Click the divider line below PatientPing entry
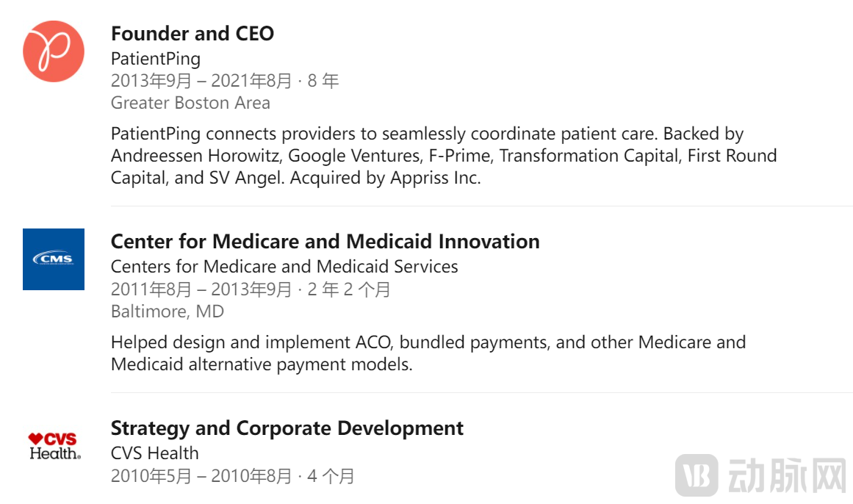Screen dimensions: 853x504 (481, 206)
